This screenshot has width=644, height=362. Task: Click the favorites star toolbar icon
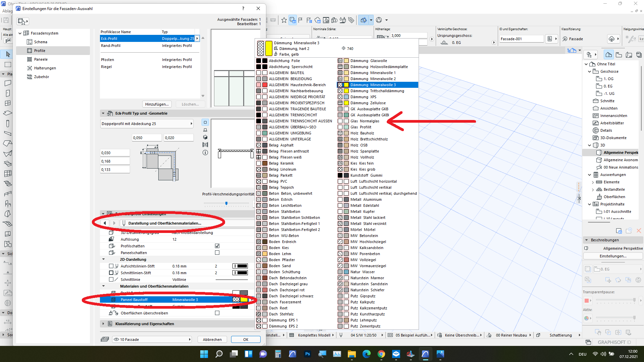[x=284, y=20]
